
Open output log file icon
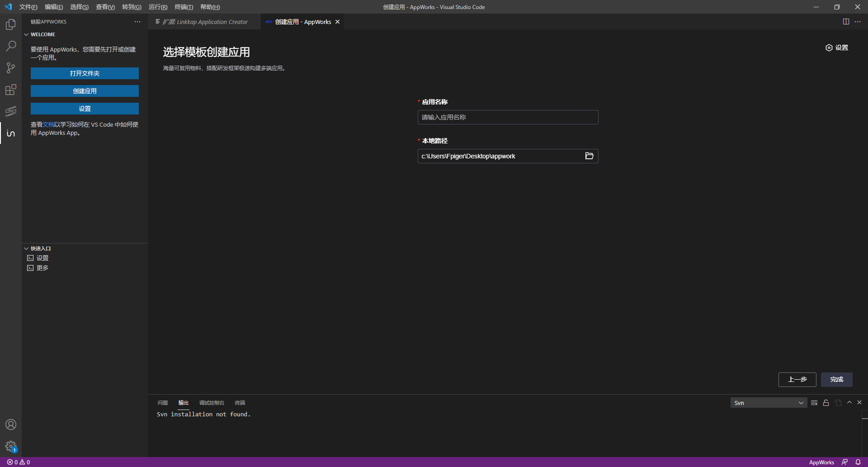[x=838, y=403]
